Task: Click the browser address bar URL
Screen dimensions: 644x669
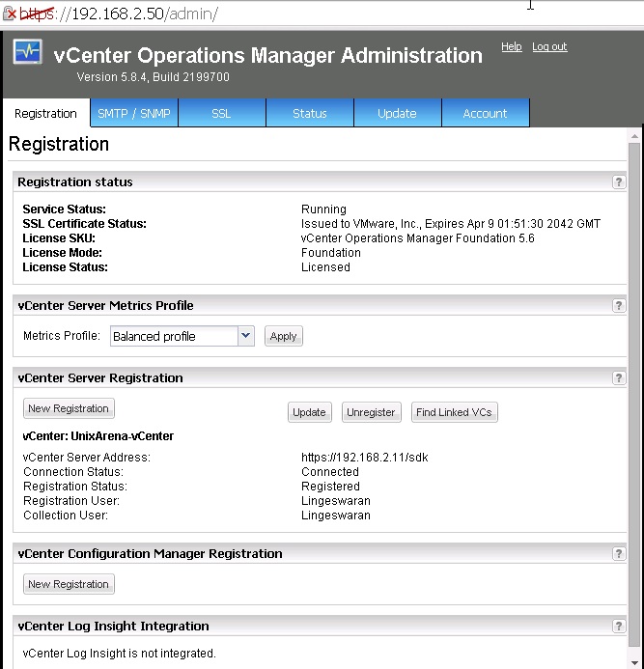Action: [x=119, y=14]
